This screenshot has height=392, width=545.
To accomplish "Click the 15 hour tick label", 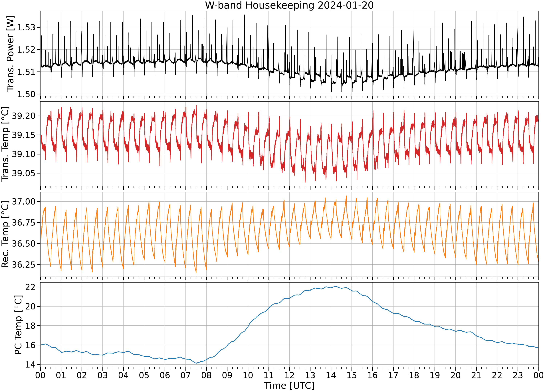I will 352,375.
